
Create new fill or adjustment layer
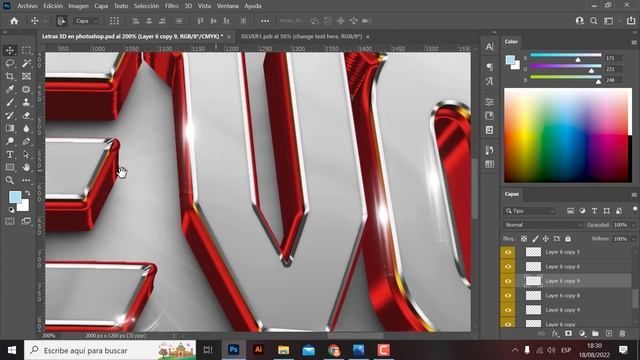582,333
